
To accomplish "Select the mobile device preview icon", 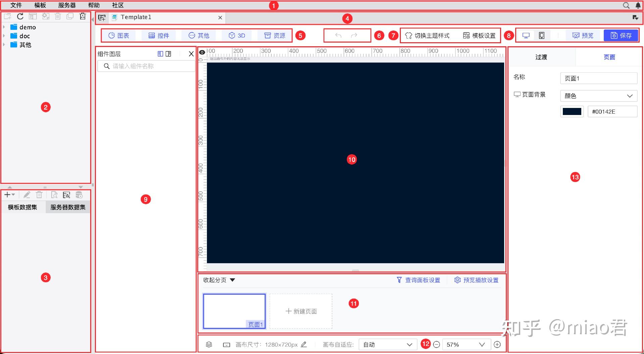I will (x=541, y=35).
